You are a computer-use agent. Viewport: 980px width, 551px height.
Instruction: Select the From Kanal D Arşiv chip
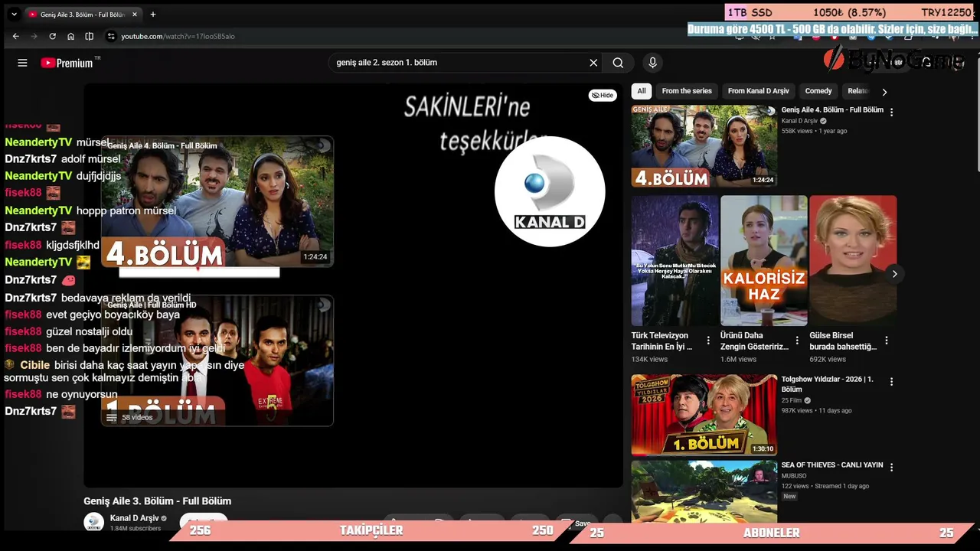tap(758, 91)
